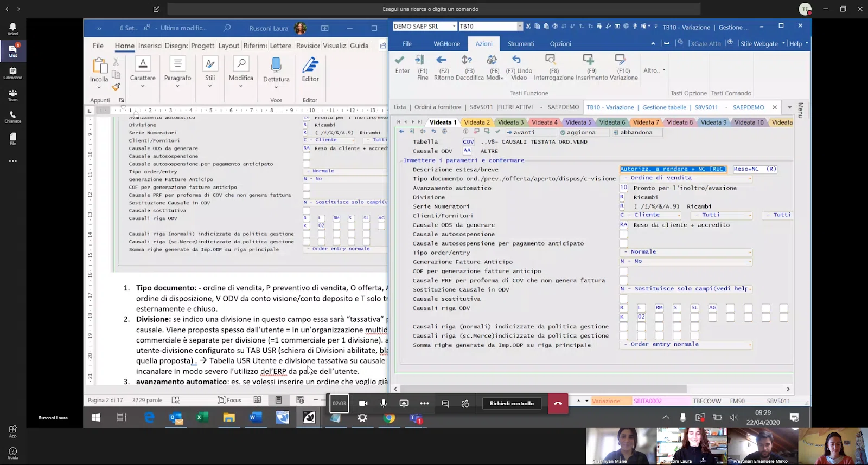Open the Tipo order/entry Normale dropdown
Image resolution: width=868 pixels, height=465 pixels.
pyautogui.click(x=686, y=252)
